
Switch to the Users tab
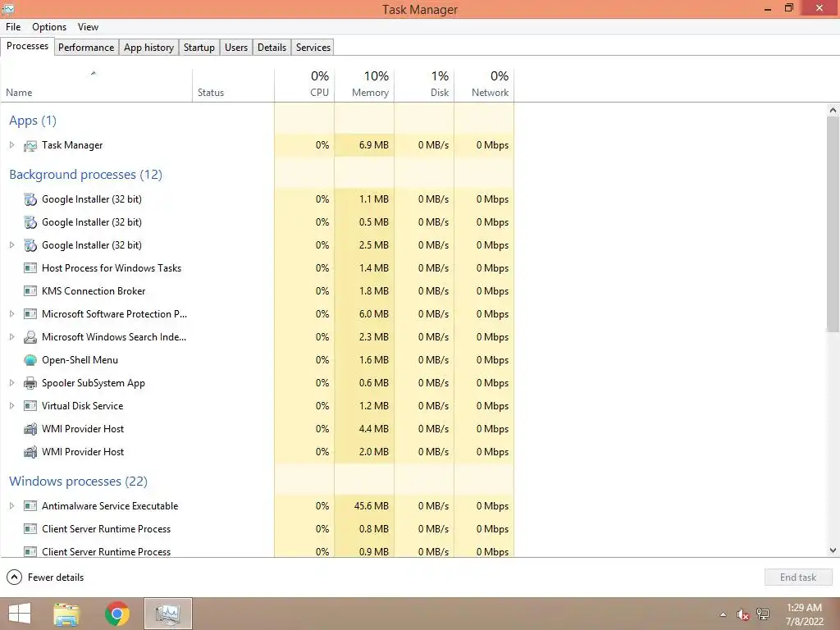236,47
